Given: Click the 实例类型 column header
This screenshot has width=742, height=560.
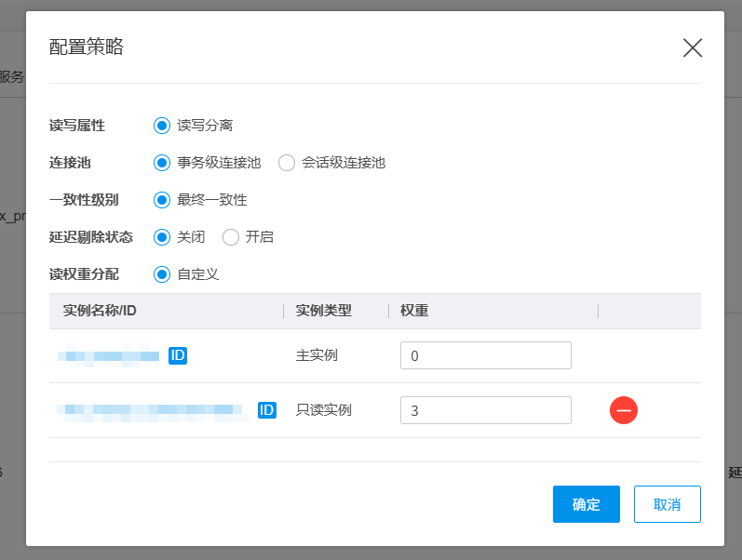Looking at the screenshot, I should coord(323,311).
